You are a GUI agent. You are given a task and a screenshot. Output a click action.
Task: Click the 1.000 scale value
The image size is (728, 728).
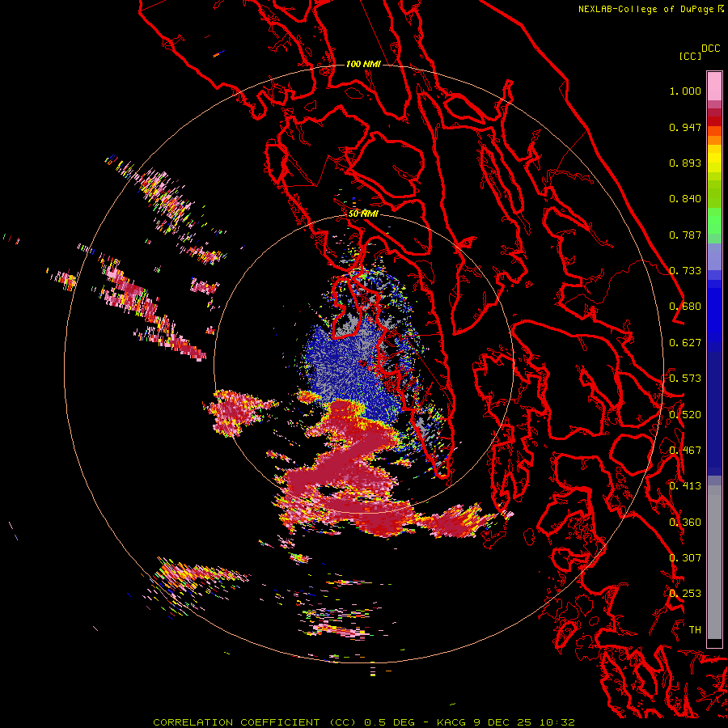click(x=685, y=91)
